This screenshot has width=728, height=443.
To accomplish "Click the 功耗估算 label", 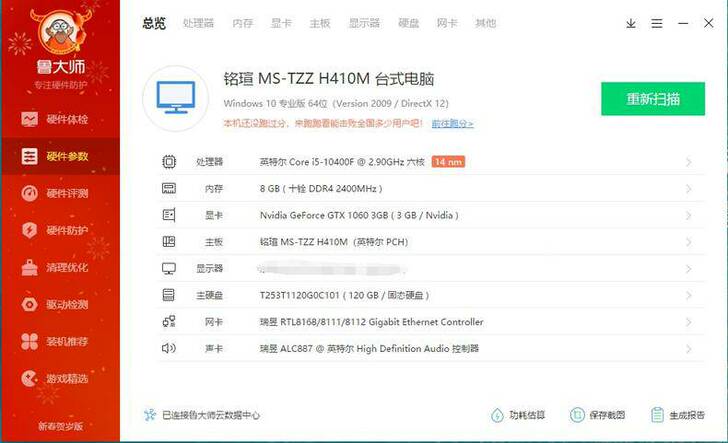I will 527,415.
